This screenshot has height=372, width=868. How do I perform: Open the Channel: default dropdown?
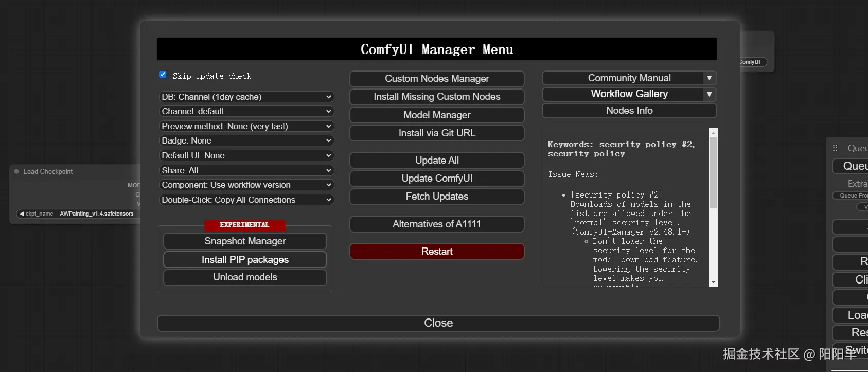point(246,111)
